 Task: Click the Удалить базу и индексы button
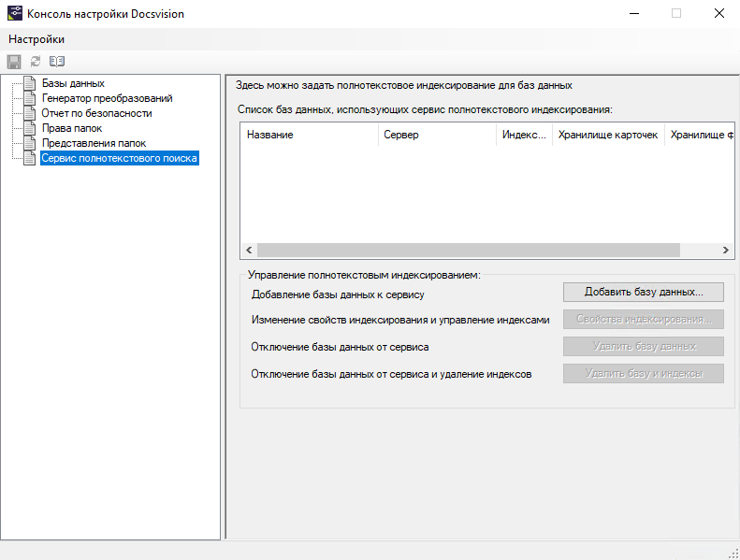tap(644, 373)
